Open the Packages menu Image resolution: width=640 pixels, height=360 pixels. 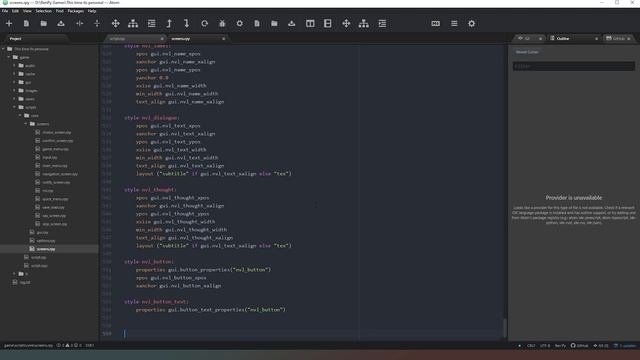coord(76,11)
